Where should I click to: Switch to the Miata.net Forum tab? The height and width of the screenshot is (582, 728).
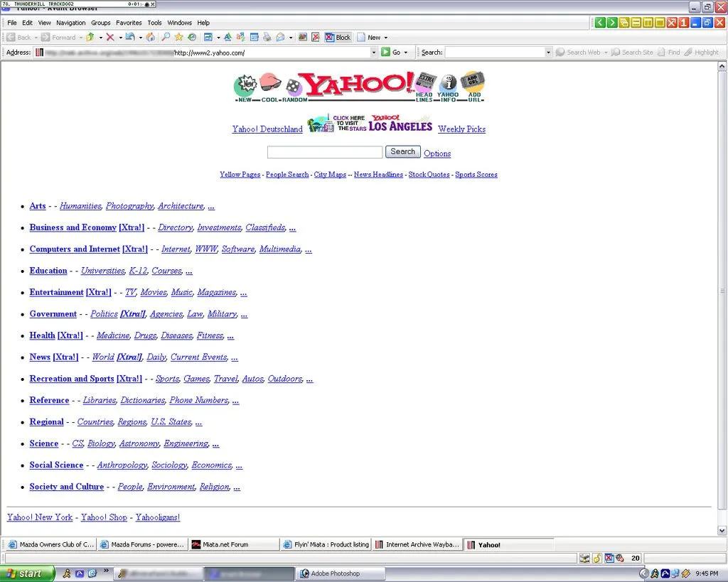(235, 544)
